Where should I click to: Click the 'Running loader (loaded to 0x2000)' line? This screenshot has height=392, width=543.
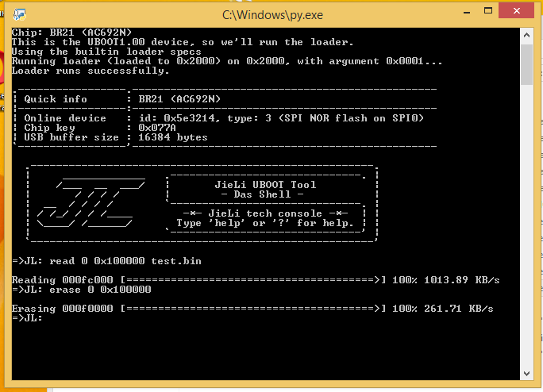coord(227,61)
